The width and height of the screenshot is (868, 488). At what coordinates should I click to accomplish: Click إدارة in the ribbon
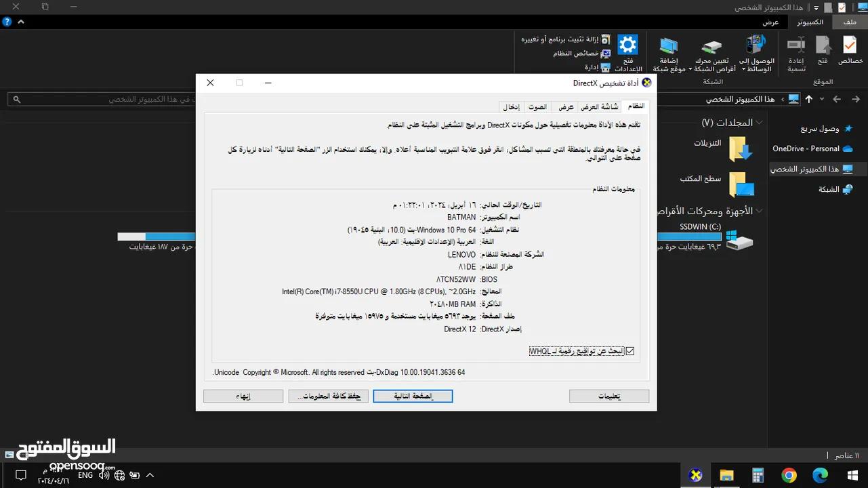coord(598,67)
